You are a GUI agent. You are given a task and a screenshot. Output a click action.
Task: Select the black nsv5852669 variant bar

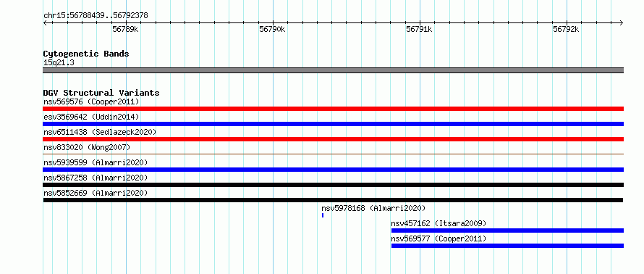coord(333,200)
